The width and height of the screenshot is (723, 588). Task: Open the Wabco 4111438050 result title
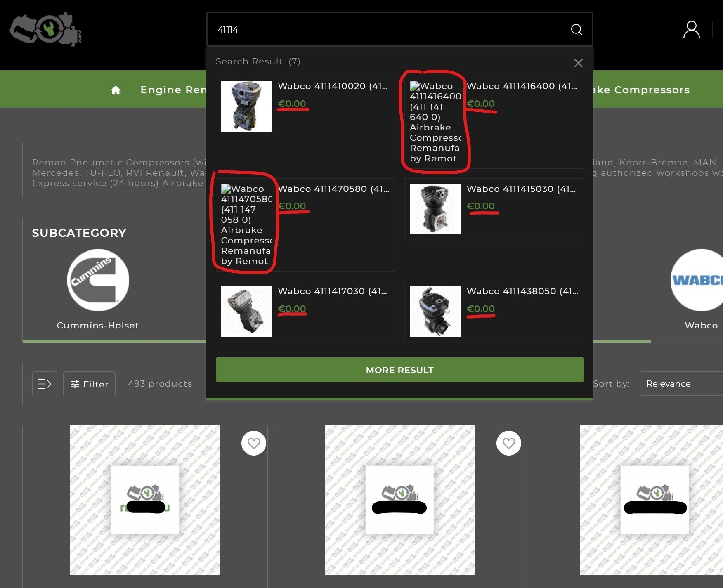(522, 291)
